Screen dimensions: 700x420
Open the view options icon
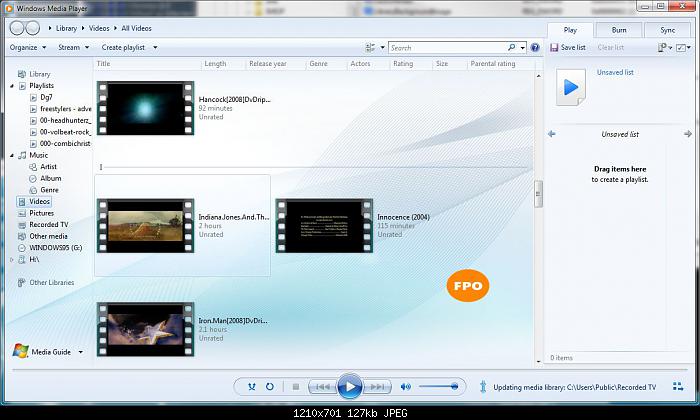(370, 47)
